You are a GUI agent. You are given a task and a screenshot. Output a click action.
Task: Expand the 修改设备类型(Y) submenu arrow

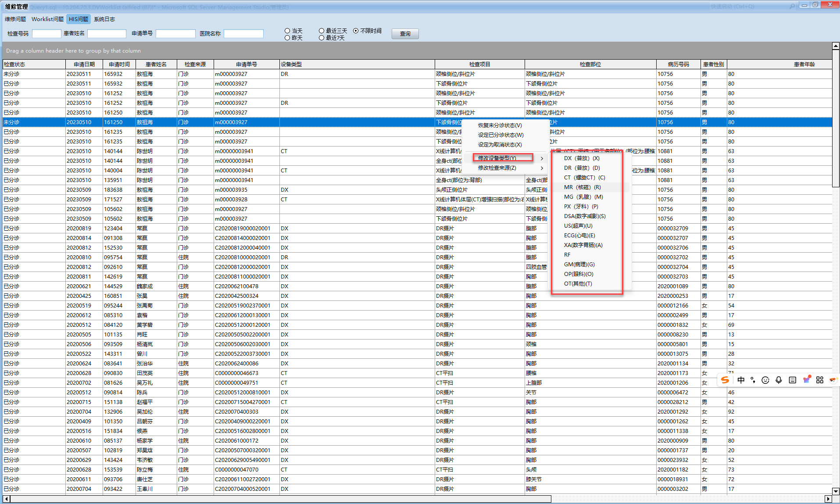[x=542, y=158]
